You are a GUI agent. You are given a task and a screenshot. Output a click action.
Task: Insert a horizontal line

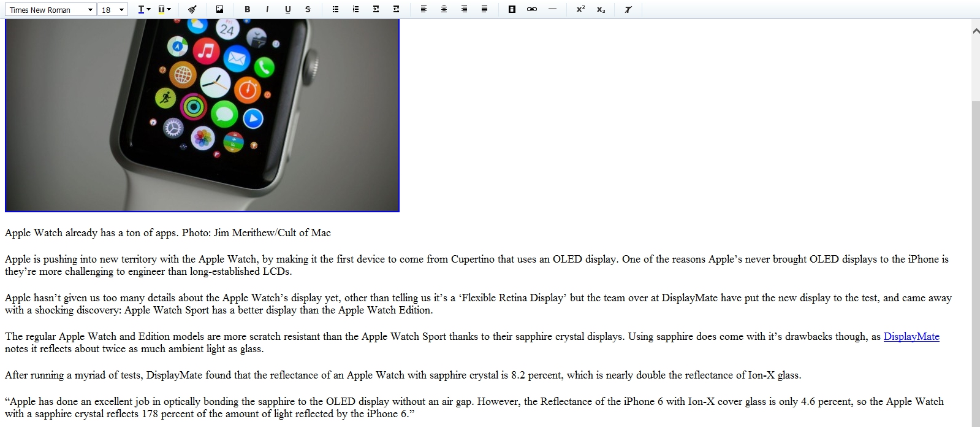click(x=552, y=9)
